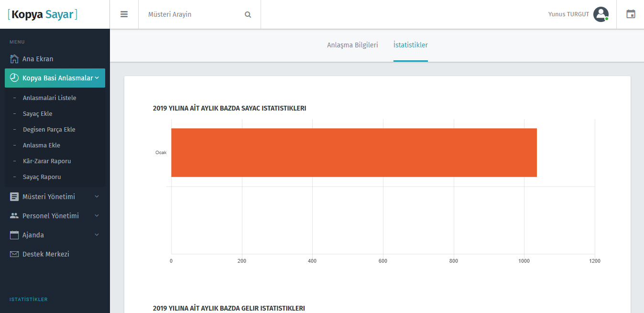Click the Ajanda calendar icon in sidebar
This screenshot has height=313, width=644.
point(14,235)
